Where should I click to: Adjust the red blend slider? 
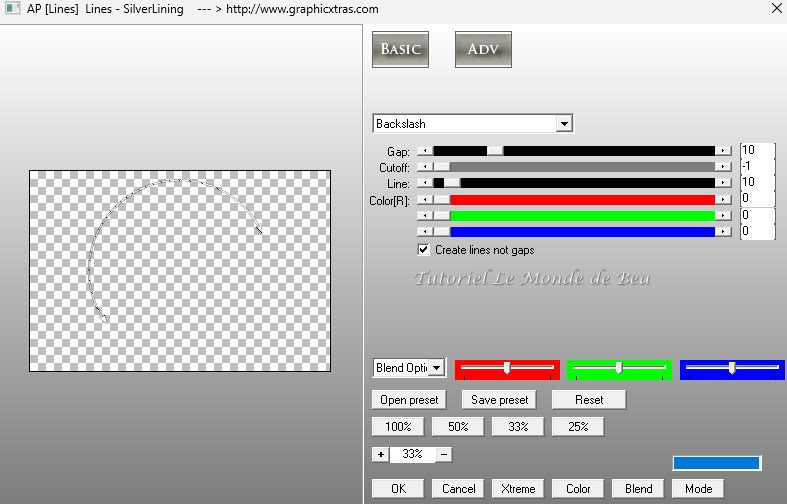point(507,369)
